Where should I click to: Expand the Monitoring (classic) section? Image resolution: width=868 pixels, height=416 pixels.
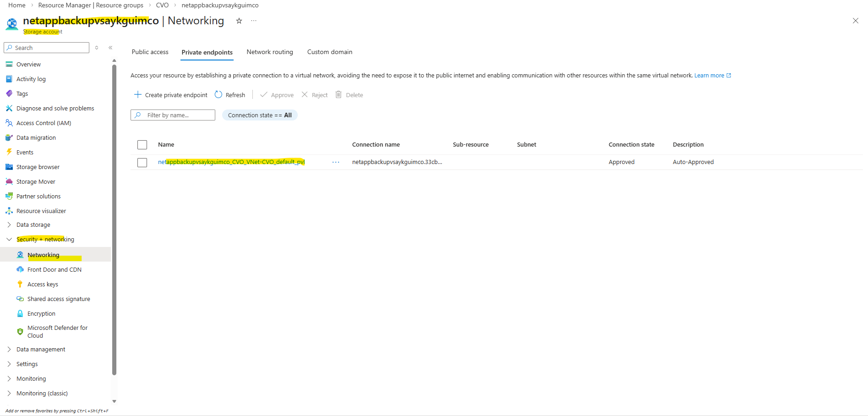click(x=9, y=393)
